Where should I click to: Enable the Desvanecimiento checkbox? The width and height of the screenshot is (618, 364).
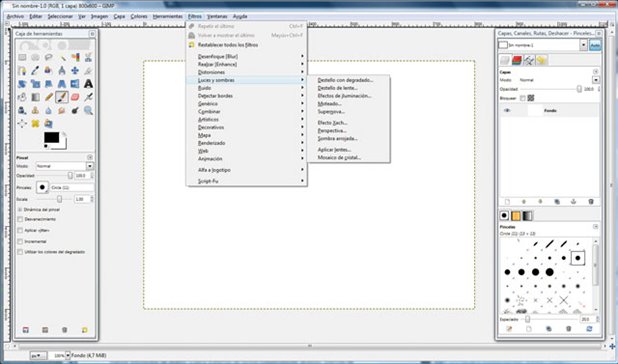coord(20,219)
